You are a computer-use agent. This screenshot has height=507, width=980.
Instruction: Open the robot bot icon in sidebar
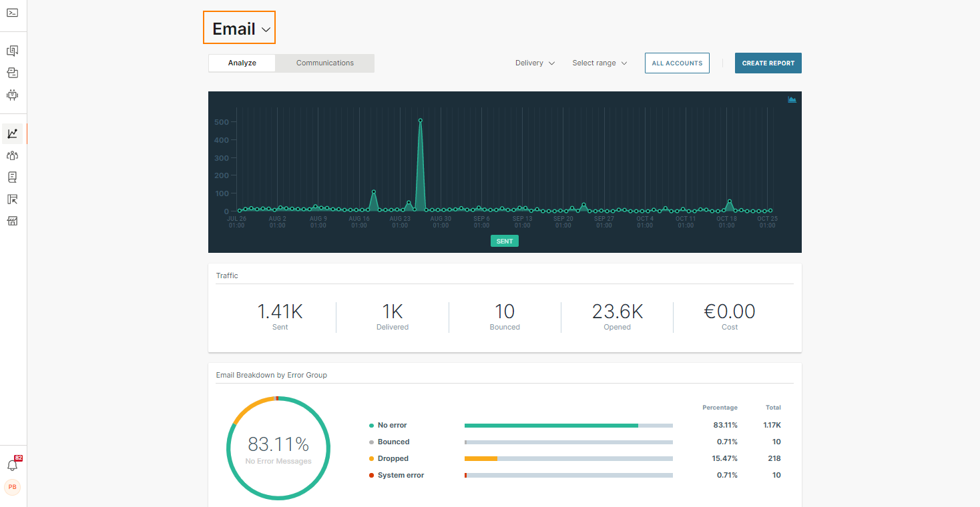point(12,95)
